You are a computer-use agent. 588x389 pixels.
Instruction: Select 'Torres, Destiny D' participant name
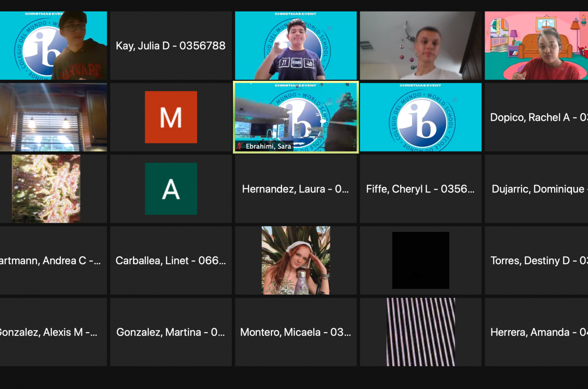pyautogui.click(x=539, y=260)
